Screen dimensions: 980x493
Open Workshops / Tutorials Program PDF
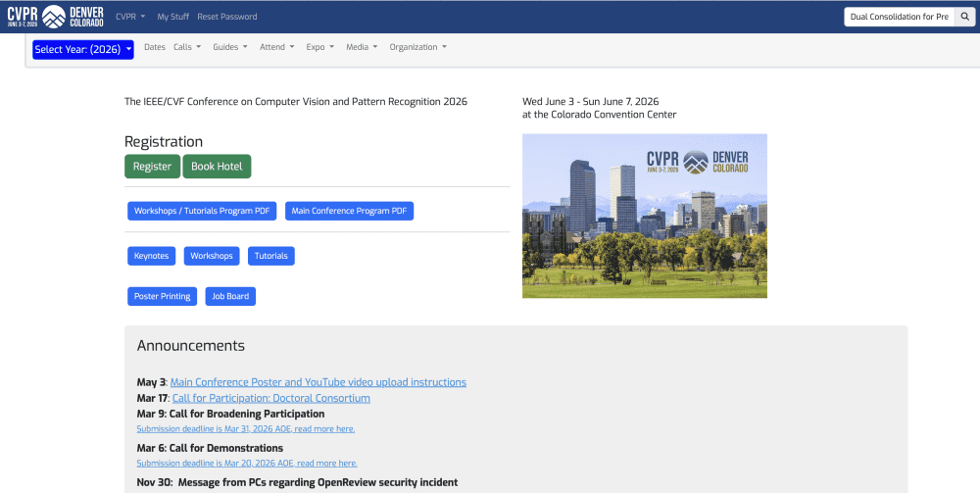pyautogui.click(x=202, y=211)
